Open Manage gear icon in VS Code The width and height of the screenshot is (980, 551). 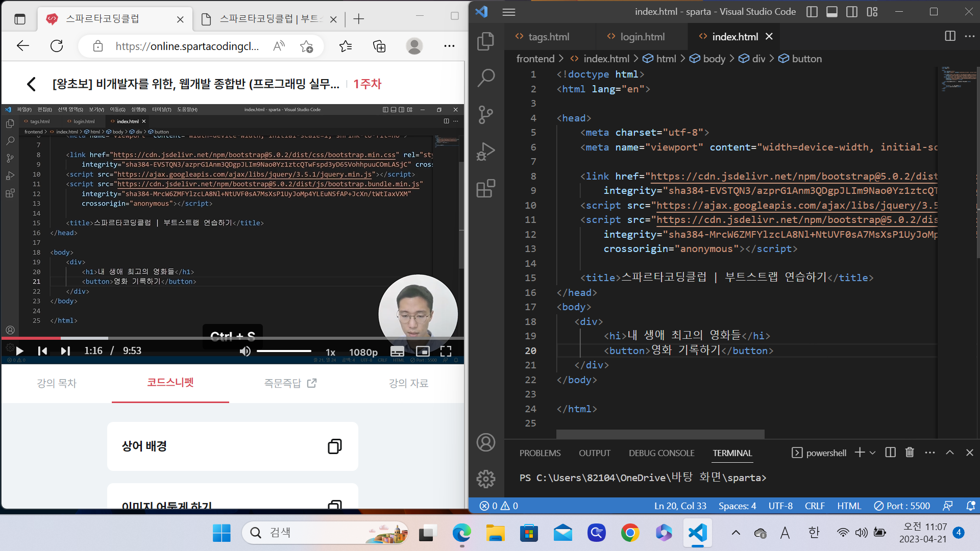485,479
